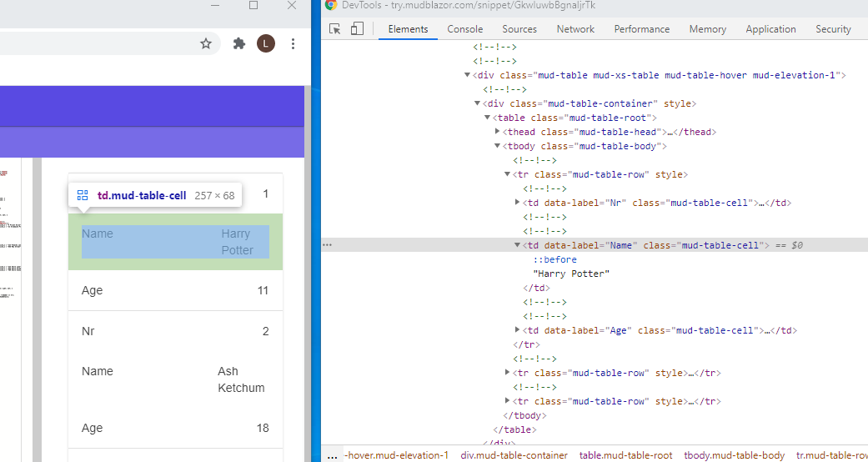Image resolution: width=868 pixels, height=462 pixels.
Task: Bookmark this page with the star icon
Action: 206,43
